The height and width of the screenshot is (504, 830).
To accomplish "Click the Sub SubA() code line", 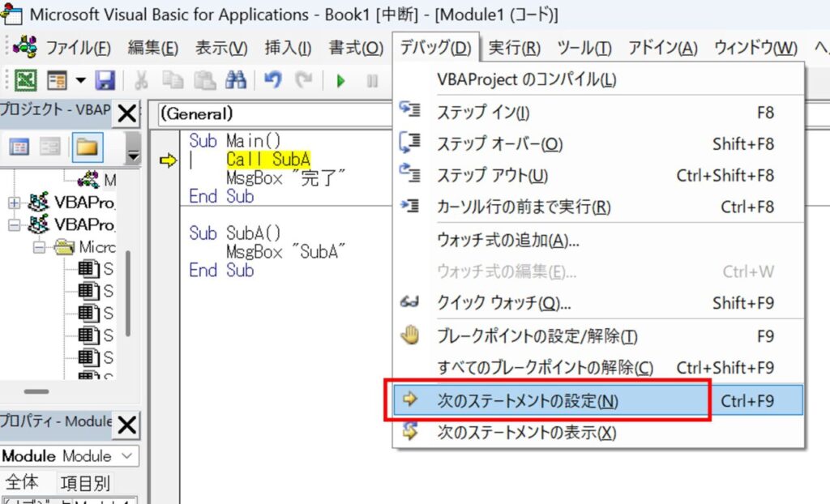I will (x=235, y=233).
